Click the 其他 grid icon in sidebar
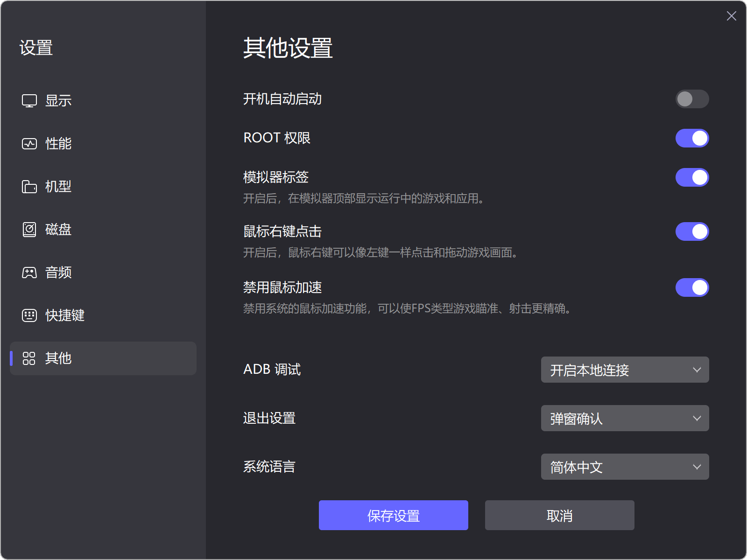The image size is (747, 560). coord(29,358)
